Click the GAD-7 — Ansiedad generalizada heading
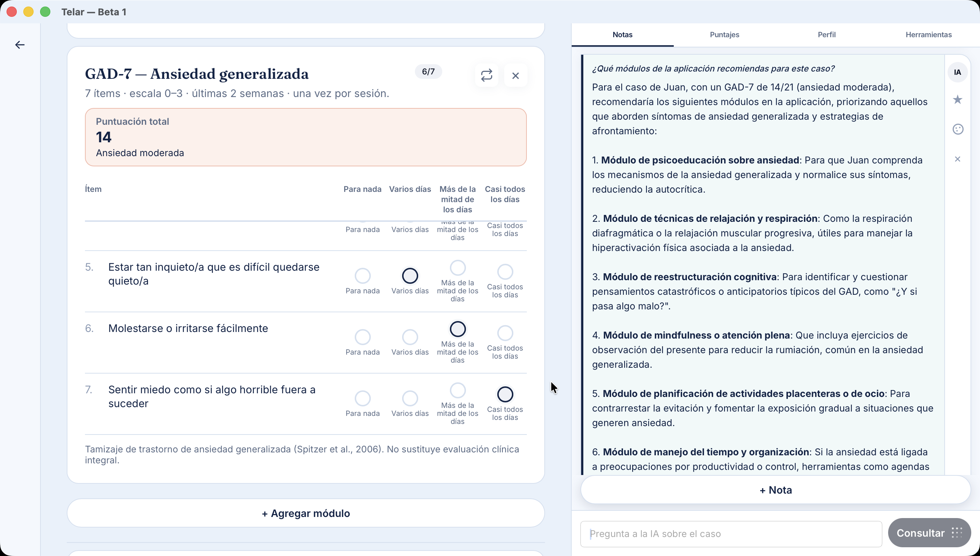This screenshot has width=980, height=556. click(197, 74)
